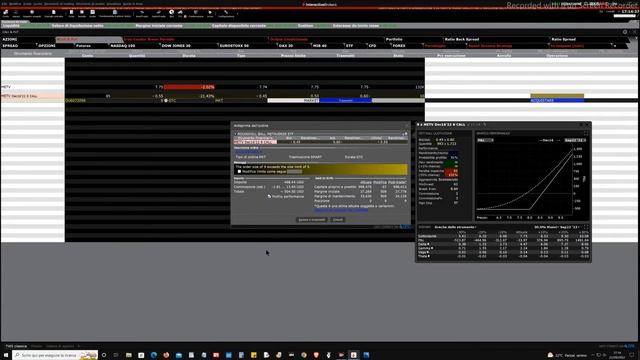
Task: Click the Chiudi button in order confirmation
Action: pos(338,220)
